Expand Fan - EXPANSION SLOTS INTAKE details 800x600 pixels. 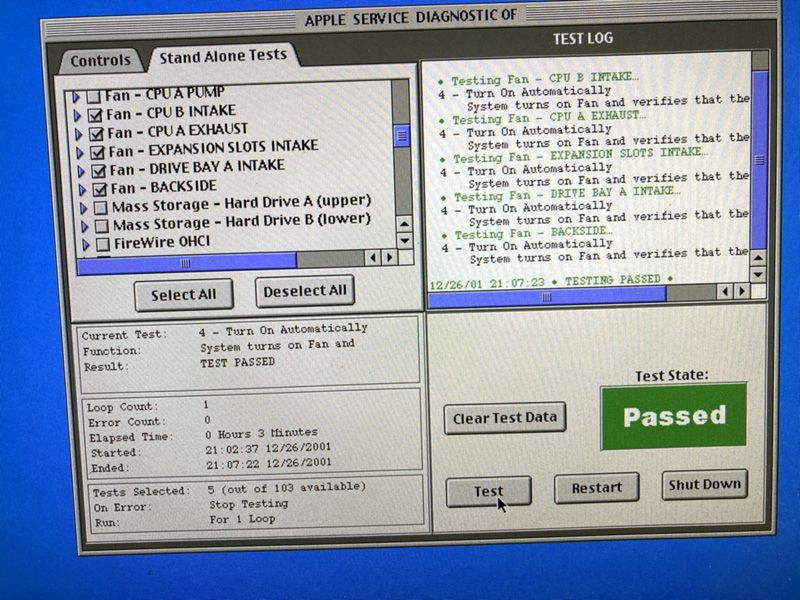coord(80,151)
